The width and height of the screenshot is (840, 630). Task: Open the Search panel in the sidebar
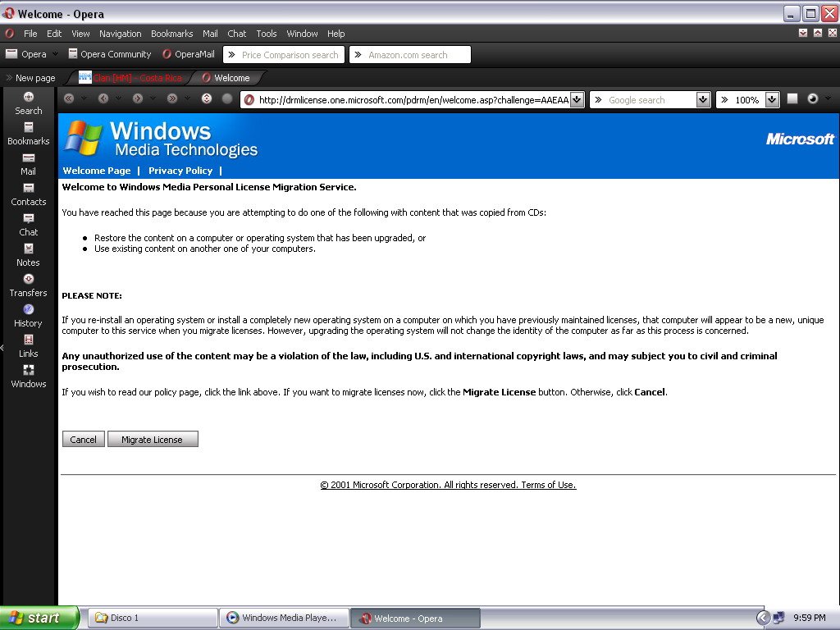pos(29,103)
